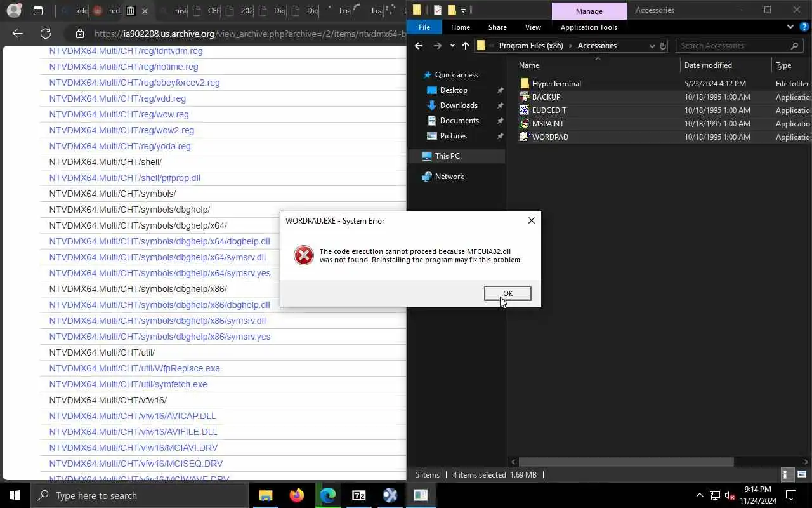
Task: Select the WORDPAD application file
Action: [x=550, y=137]
